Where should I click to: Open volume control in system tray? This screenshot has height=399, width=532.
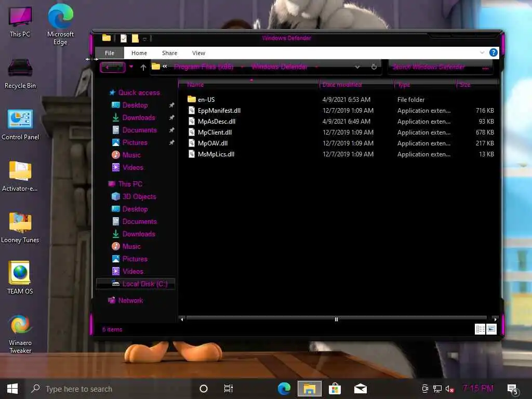(x=449, y=389)
